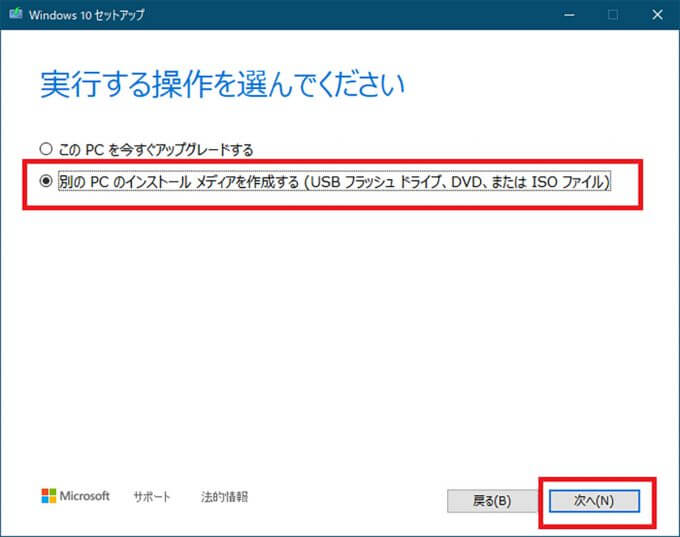Click the Windows 10 setup title bar icon
Viewport: 680px width, 537px height.
point(16,14)
